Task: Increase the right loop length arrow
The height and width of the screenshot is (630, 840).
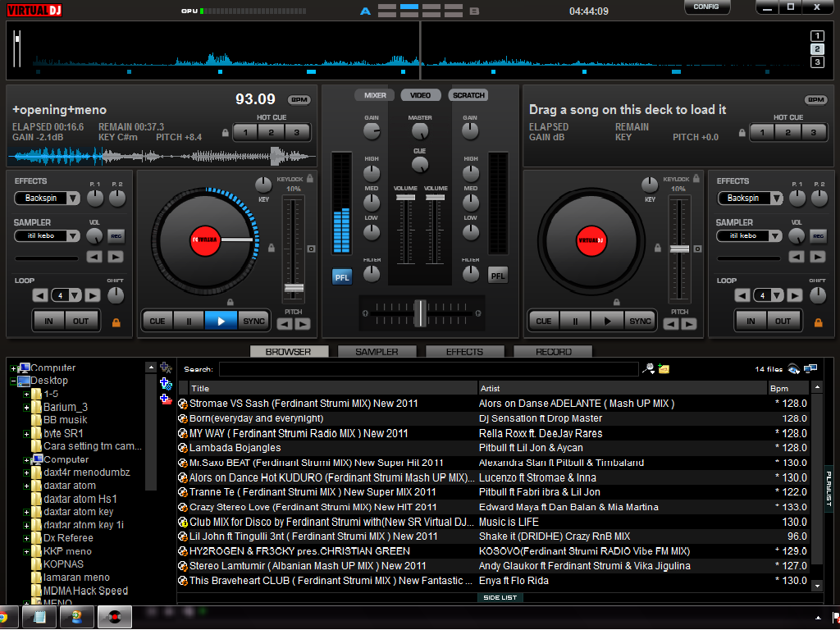Action: [x=794, y=295]
